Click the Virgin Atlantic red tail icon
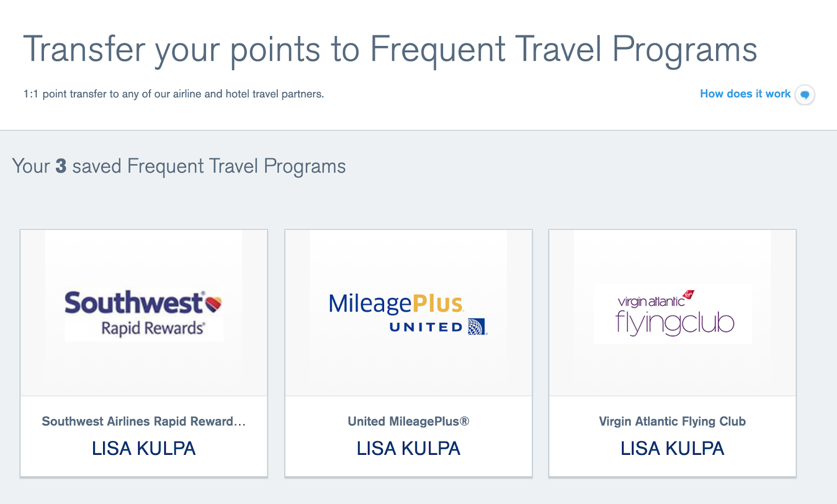Image resolution: width=837 pixels, height=504 pixels. [x=688, y=294]
